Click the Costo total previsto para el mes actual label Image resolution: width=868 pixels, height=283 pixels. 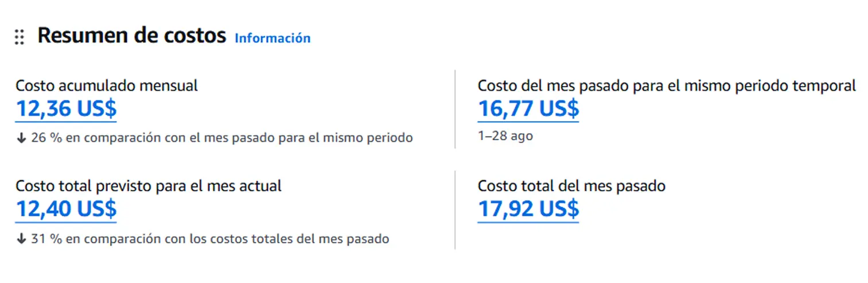[x=149, y=186]
